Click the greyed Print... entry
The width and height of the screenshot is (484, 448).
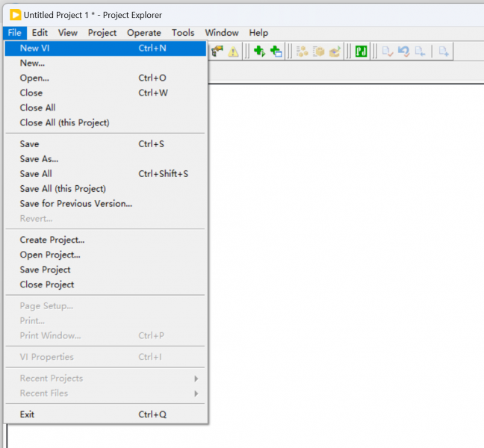[x=105, y=321]
